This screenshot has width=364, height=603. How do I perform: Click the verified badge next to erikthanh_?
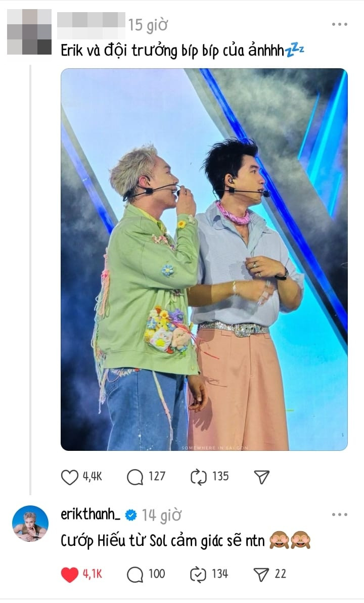tap(131, 515)
